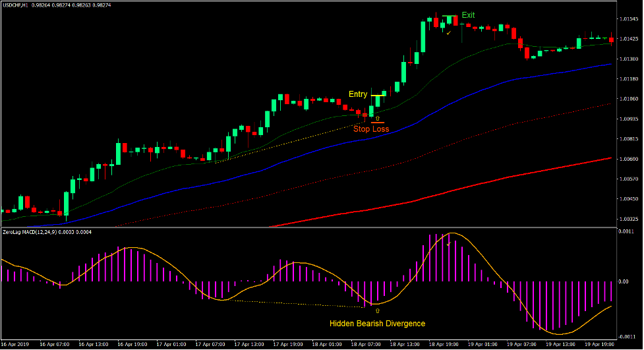Click the '16 Apr 2019' date label
This screenshot has width=644, height=350.
tap(16, 344)
